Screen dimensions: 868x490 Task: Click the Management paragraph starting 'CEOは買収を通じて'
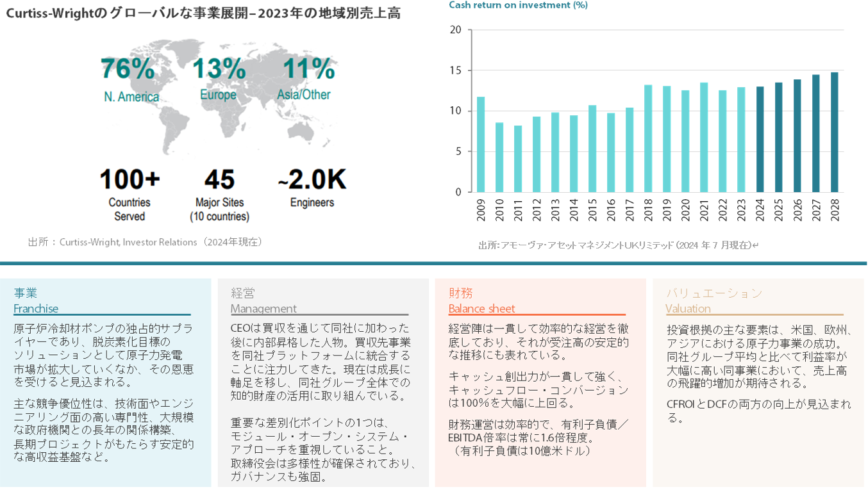click(321, 362)
